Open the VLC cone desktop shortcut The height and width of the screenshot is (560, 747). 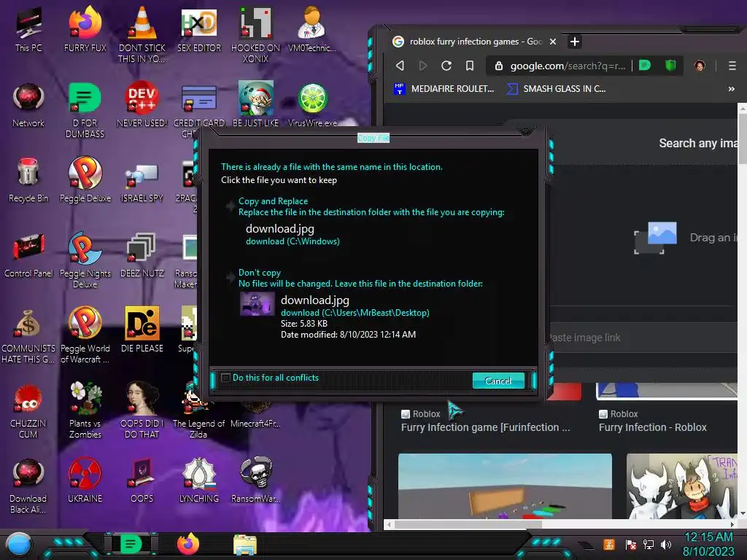(x=142, y=34)
